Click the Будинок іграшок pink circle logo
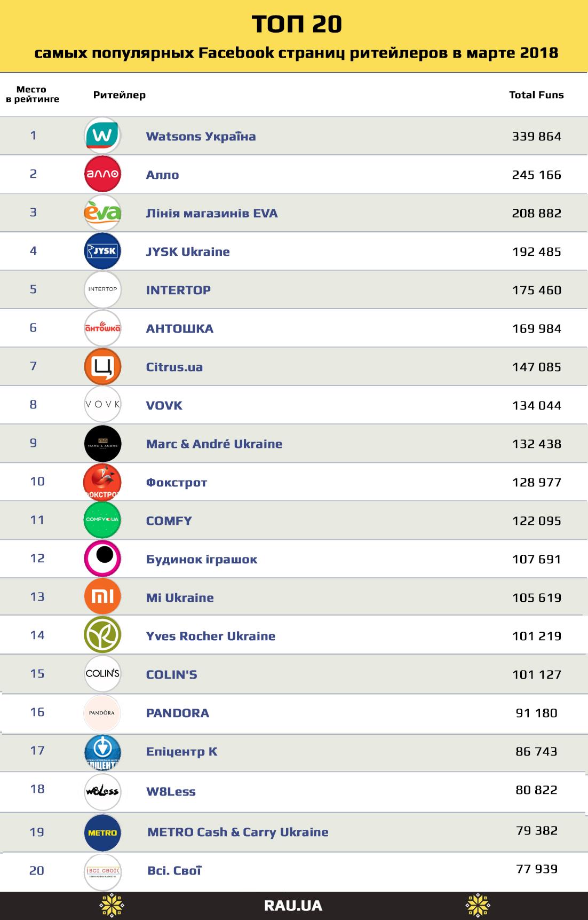 tap(102, 558)
